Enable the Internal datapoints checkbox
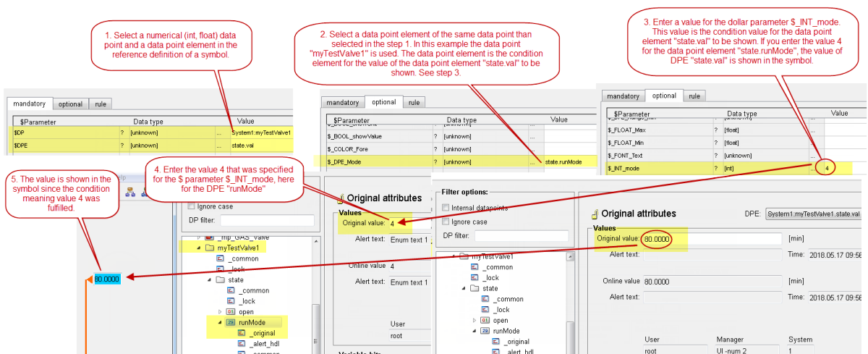Image resolution: width=868 pixels, height=354 pixels. pyautogui.click(x=446, y=208)
